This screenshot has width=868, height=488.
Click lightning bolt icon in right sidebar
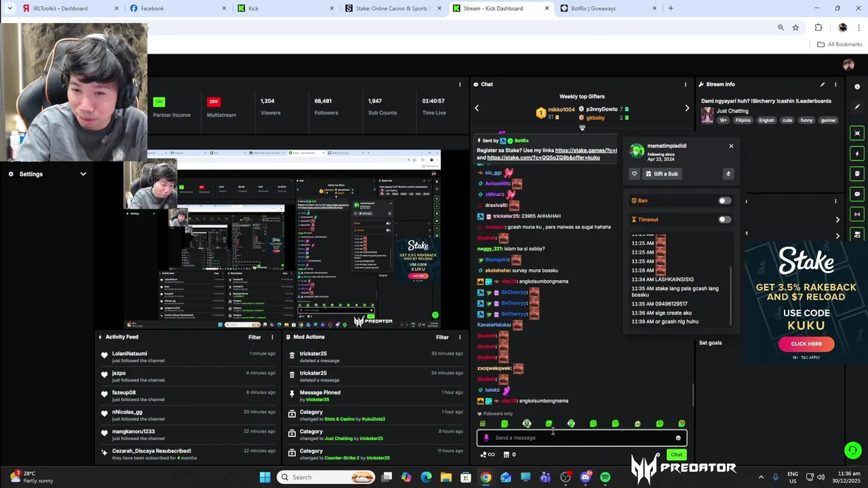pos(857,154)
